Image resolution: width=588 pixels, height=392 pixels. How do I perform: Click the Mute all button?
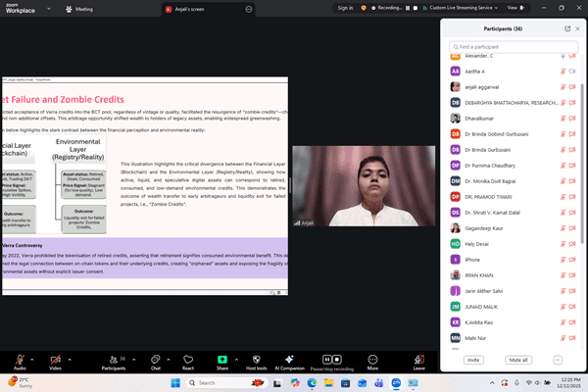pyautogui.click(x=518, y=360)
